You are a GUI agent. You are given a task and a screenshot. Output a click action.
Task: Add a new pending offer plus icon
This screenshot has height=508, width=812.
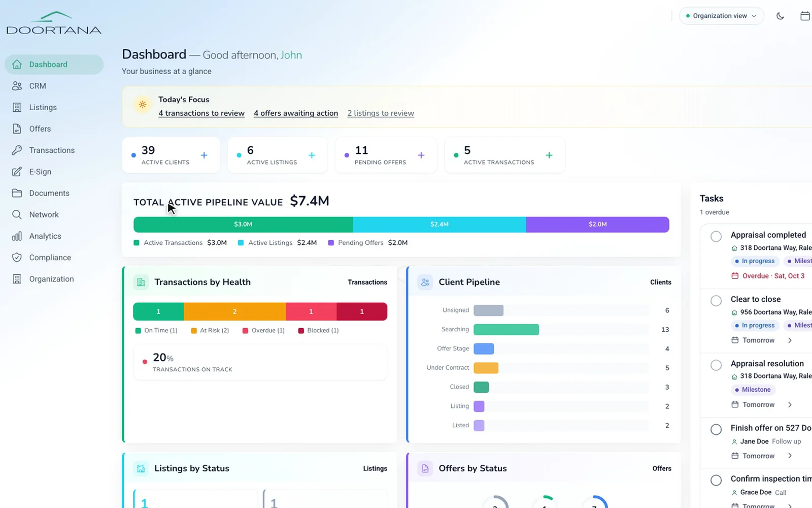[x=421, y=155]
